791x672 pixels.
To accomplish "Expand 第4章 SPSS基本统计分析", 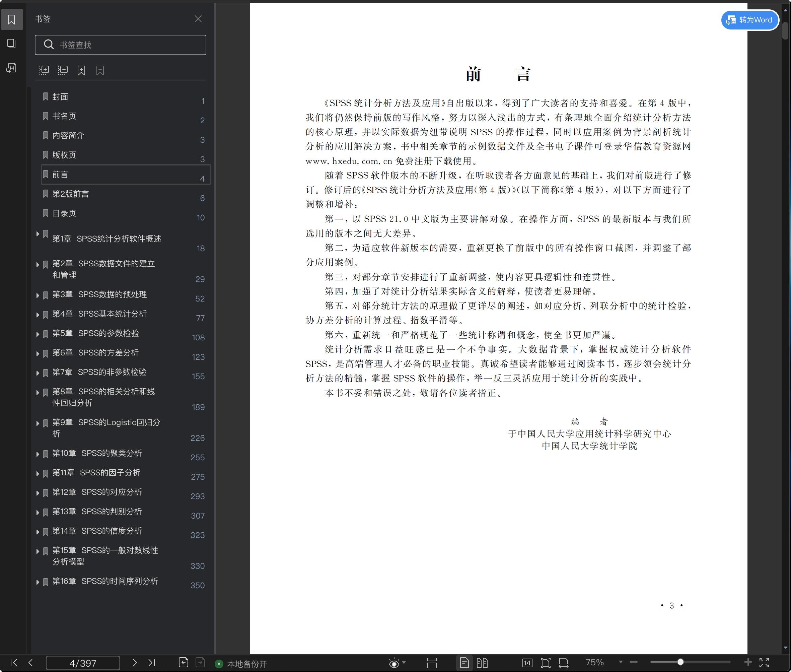I will 38,315.
